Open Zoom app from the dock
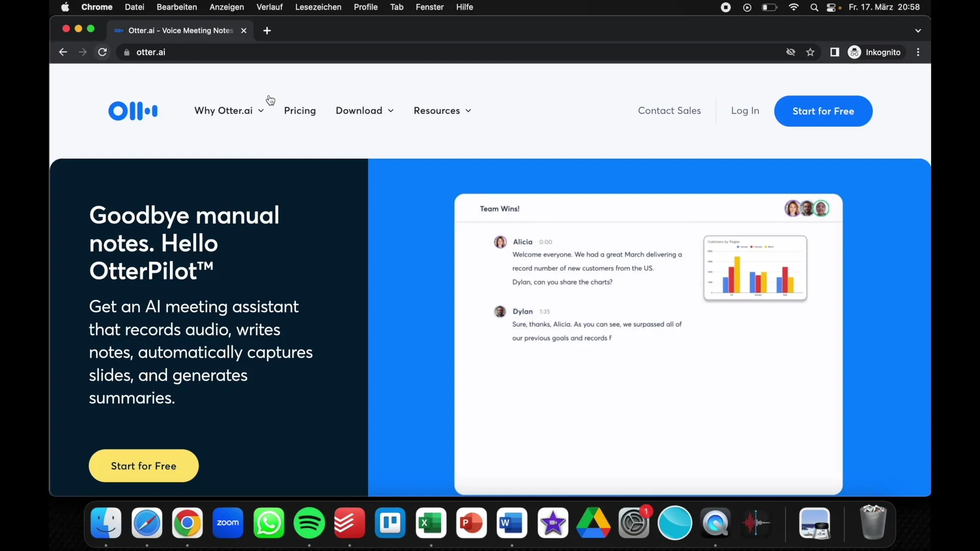Viewport: 980px width, 551px height. (228, 523)
